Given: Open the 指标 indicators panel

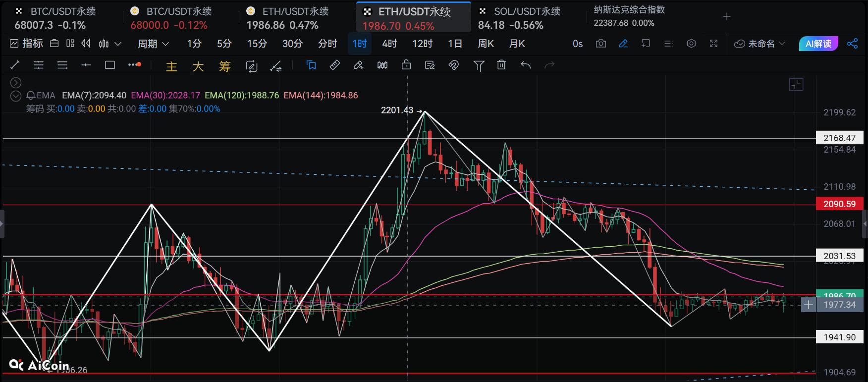Looking at the screenshot, I should [27, 44].
